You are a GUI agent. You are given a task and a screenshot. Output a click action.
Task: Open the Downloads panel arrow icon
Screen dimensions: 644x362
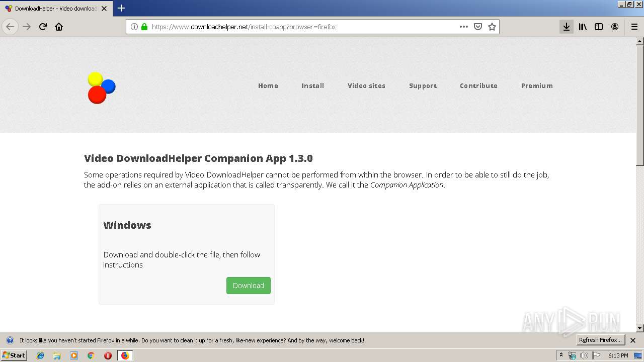coord(567,27)
